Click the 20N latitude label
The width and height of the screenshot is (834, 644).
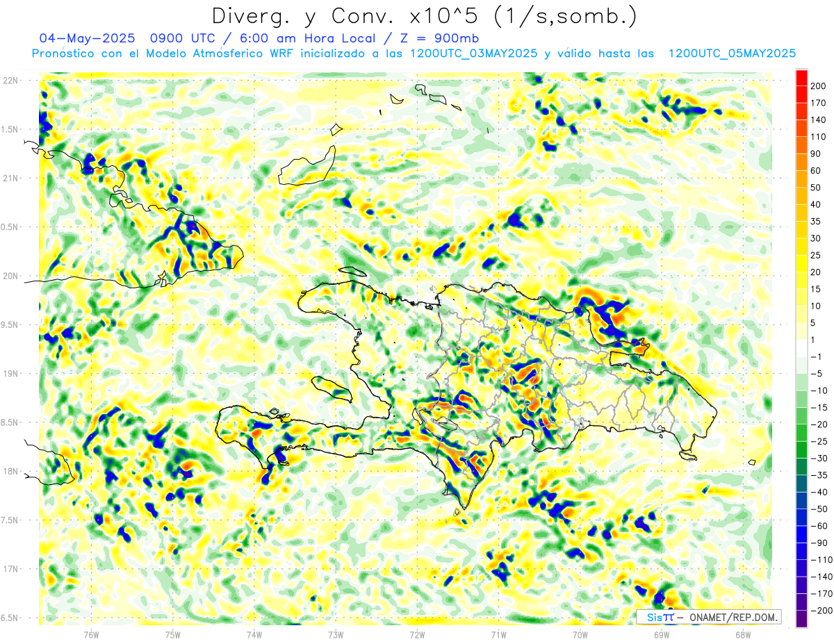click(x=10, y=276)
